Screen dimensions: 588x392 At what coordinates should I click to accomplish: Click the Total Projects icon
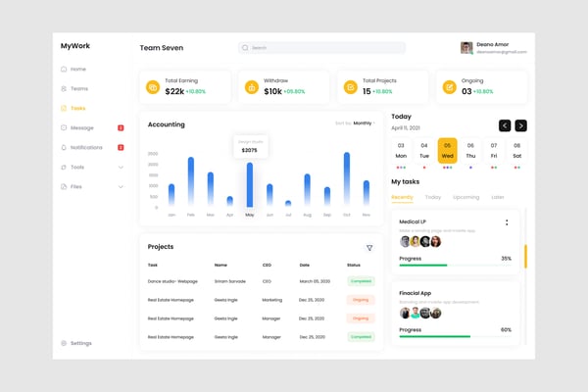click(350, 87)
